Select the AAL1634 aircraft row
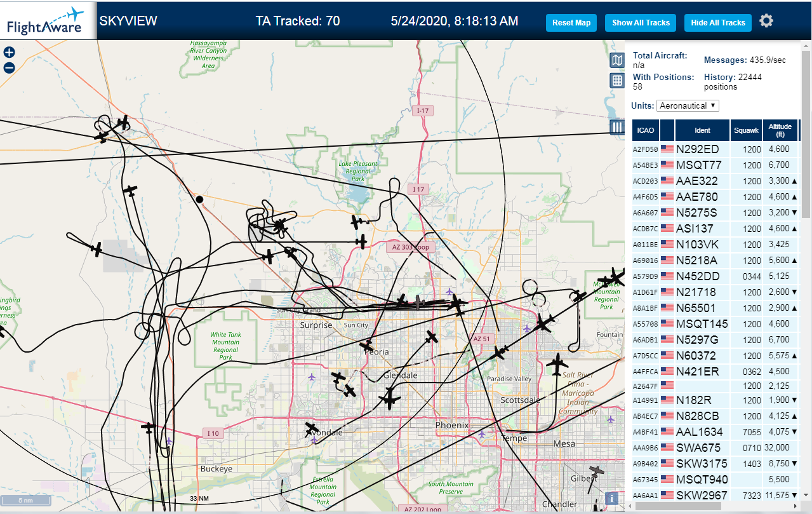812x514 pixels. [x=715, y=432]
